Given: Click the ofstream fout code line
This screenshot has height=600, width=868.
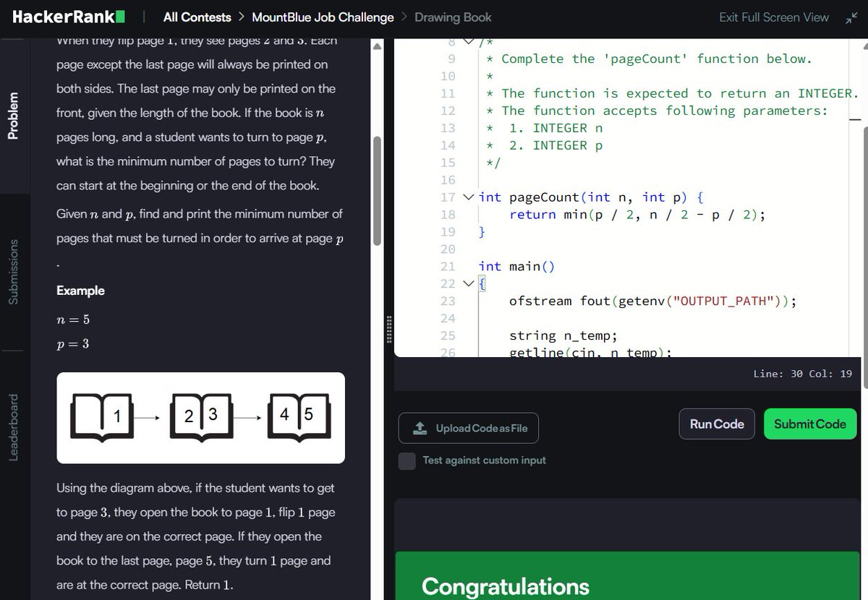Looking at the screenshot, I should point(653,301).
